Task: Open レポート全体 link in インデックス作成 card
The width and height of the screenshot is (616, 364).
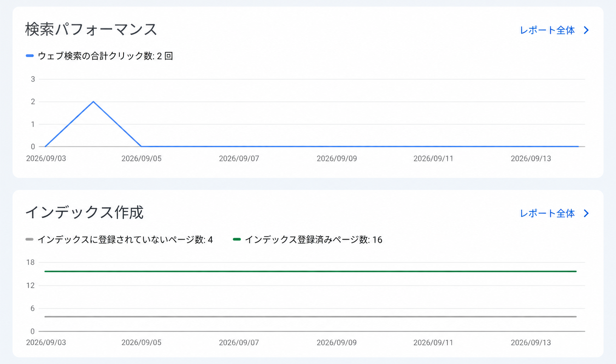Action: pos(547,213)
